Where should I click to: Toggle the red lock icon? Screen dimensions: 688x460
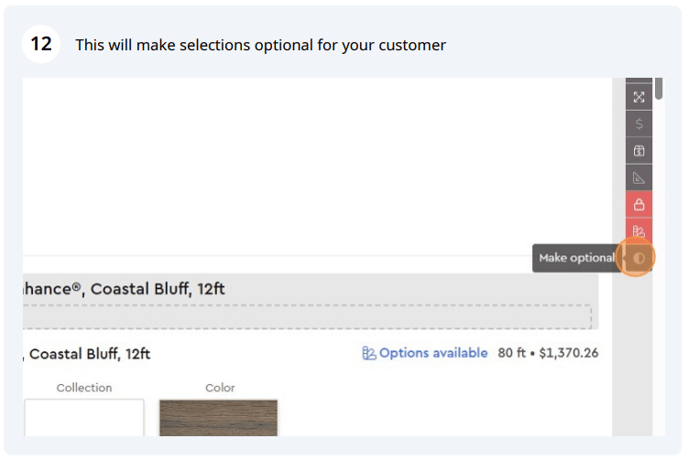(639, 205)
